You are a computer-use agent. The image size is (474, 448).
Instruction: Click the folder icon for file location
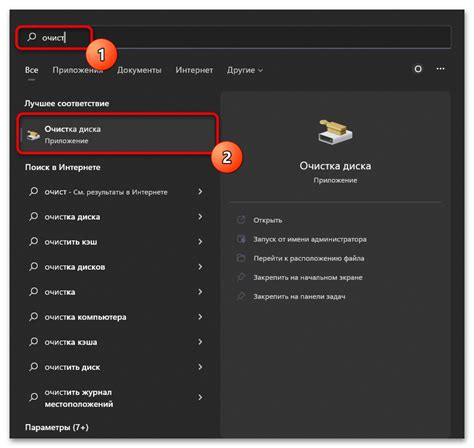[x=241, y=258]
